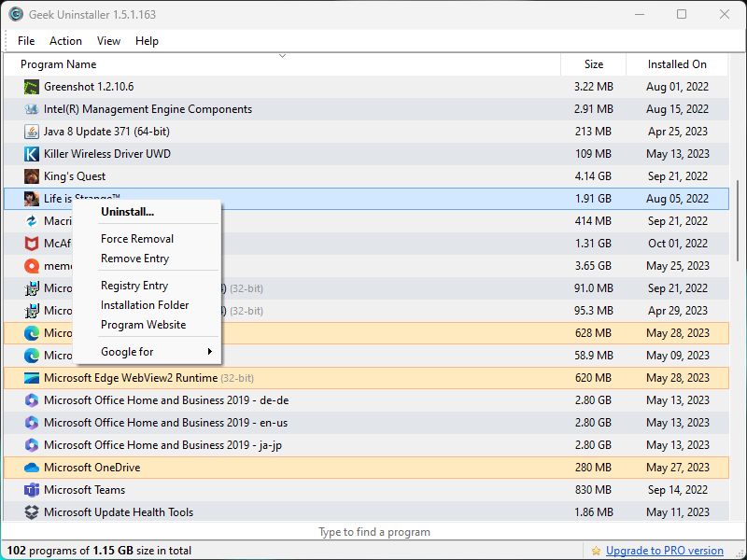Click the Edge icon in the 58.9 MB row
The width and height of the screenshot is (747, 560).
32,356
